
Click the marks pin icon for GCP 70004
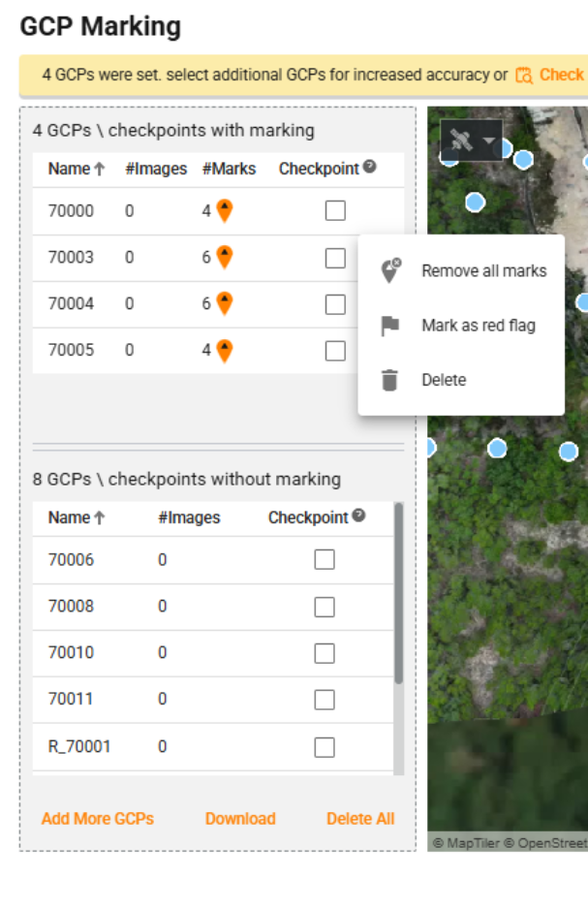point(224,303)
